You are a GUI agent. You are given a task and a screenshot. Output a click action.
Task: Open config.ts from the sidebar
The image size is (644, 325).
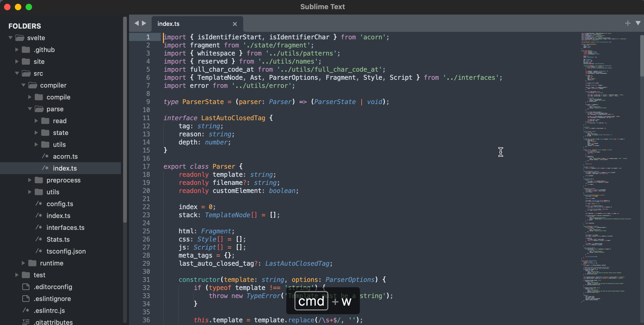60,204
